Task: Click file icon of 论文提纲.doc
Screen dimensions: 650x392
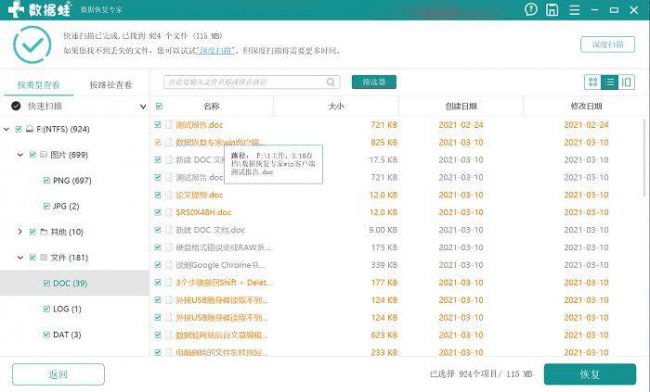Action: point(169,195)
